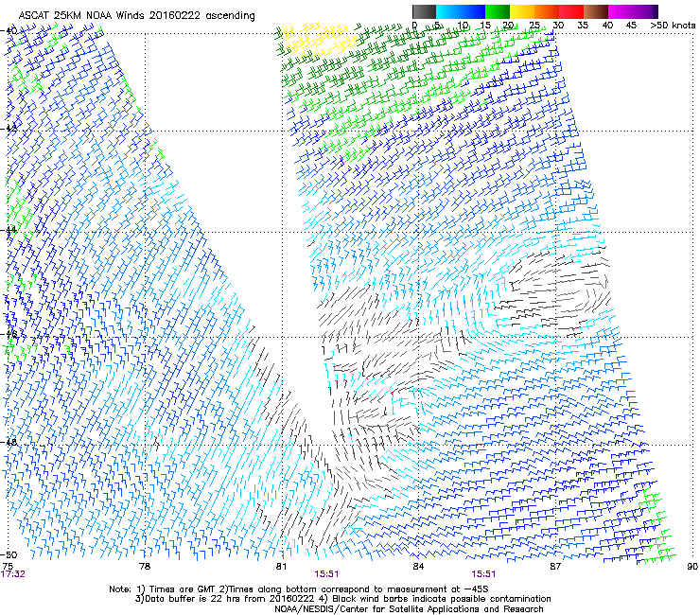Click the '75' longitude axis label
This screenshot has width=700, height=615.
click(8, 567)
